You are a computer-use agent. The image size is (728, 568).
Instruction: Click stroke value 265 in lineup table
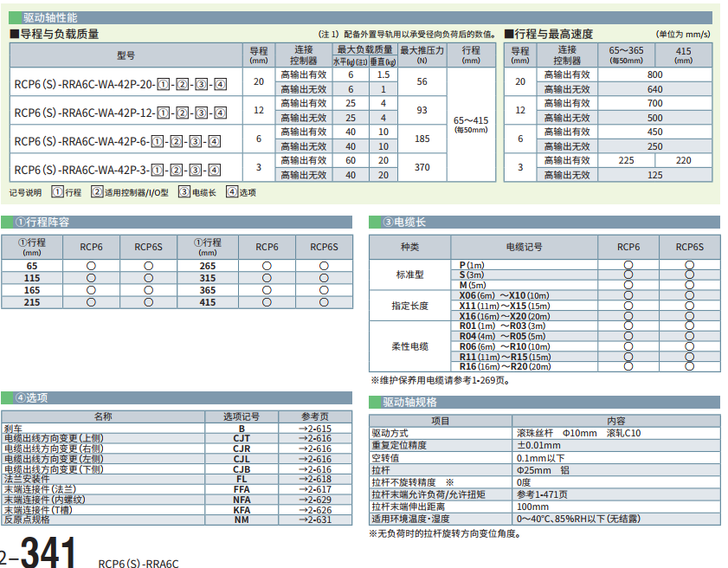click(x=208, y=266)
